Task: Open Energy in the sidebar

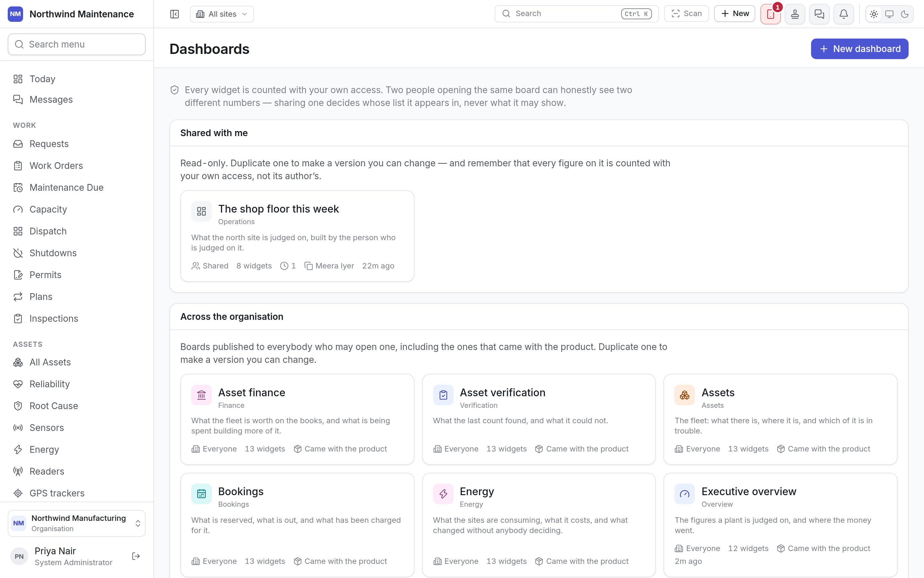Action: point(77,450)
